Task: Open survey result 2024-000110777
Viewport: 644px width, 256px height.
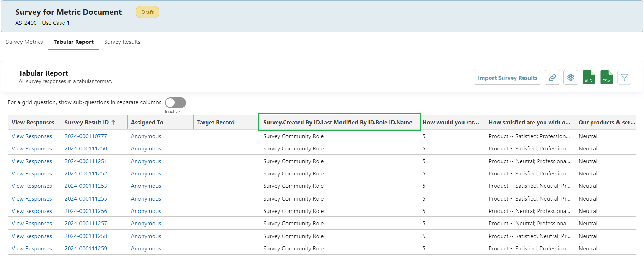Action: click(x=85, y=136)
